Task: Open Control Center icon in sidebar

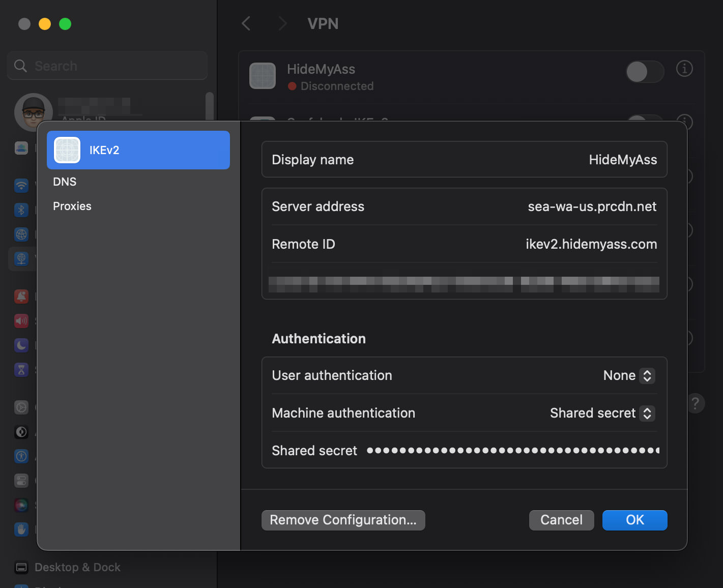Action: pos(21,480)
